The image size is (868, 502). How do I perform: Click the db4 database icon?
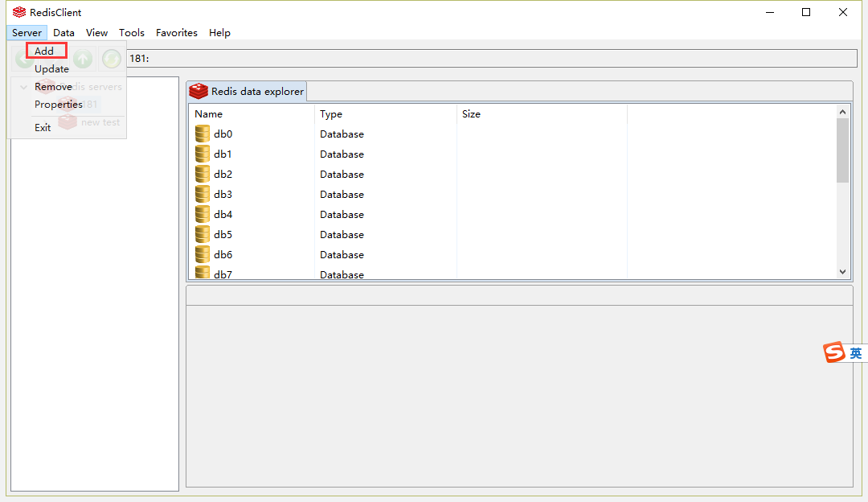[x=203, y=214]
